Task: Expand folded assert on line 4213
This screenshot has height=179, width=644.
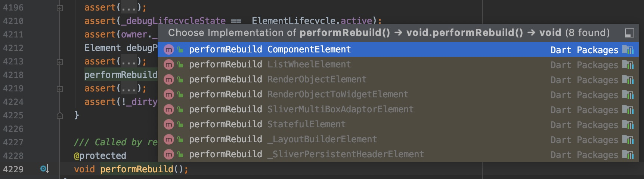Action: (60, 62)
